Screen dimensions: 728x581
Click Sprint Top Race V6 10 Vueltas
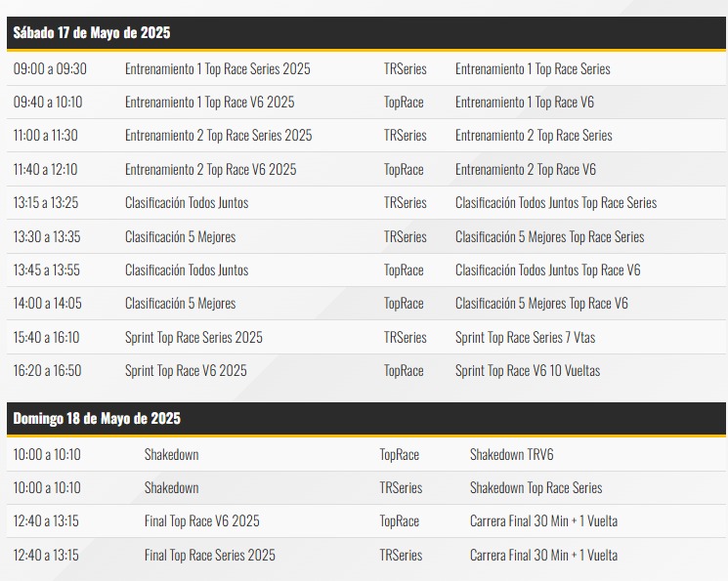(528, 371)
